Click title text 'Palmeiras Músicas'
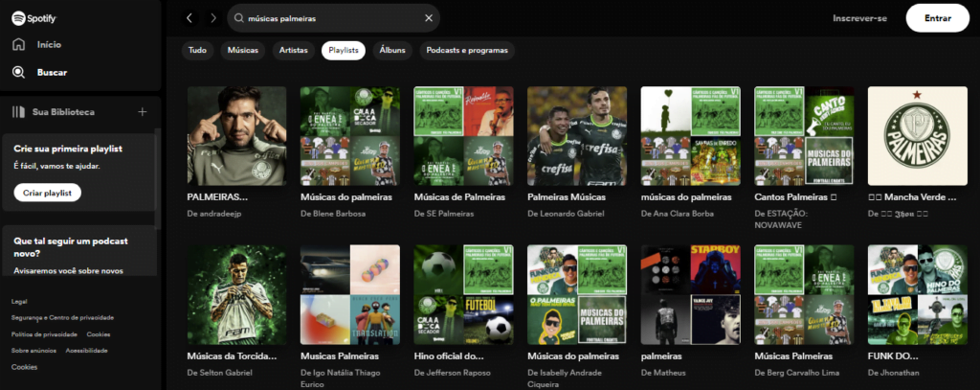This screenshot has height=390, width=980. point(567,197)
